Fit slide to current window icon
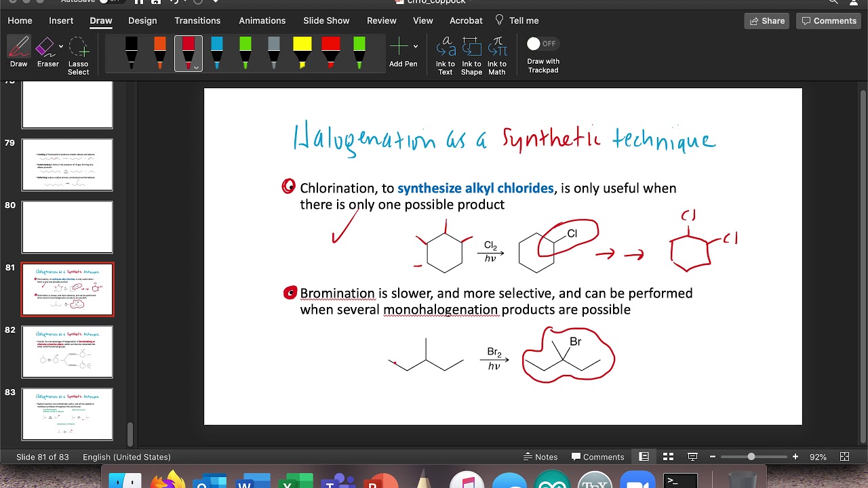 (x=844, y=457)
